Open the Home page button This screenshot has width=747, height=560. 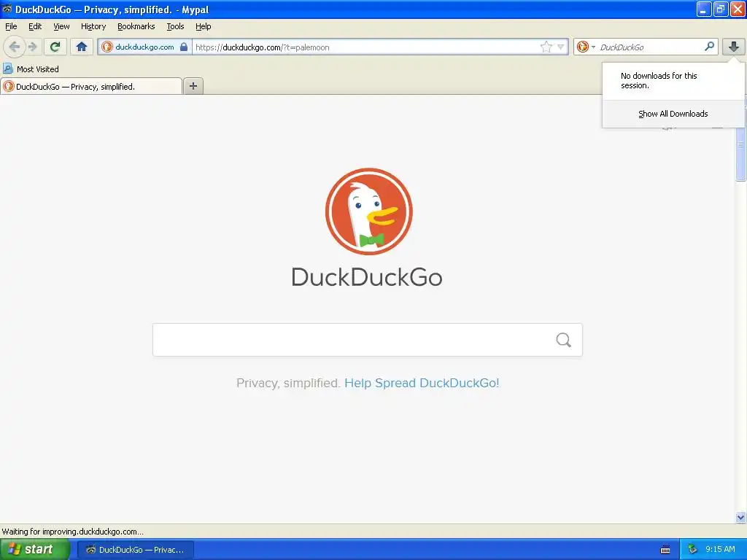(82, 47)
